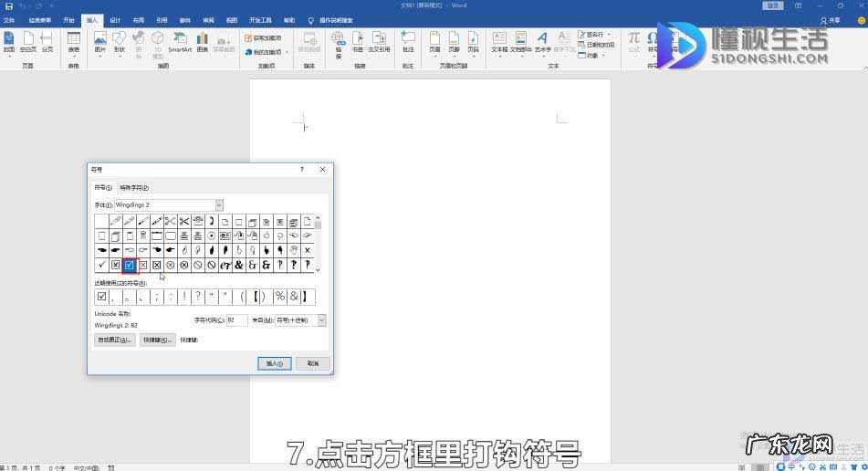Switch to the Design (设计) ribbon tab
The image size is (868, 471).
point(115,20)
